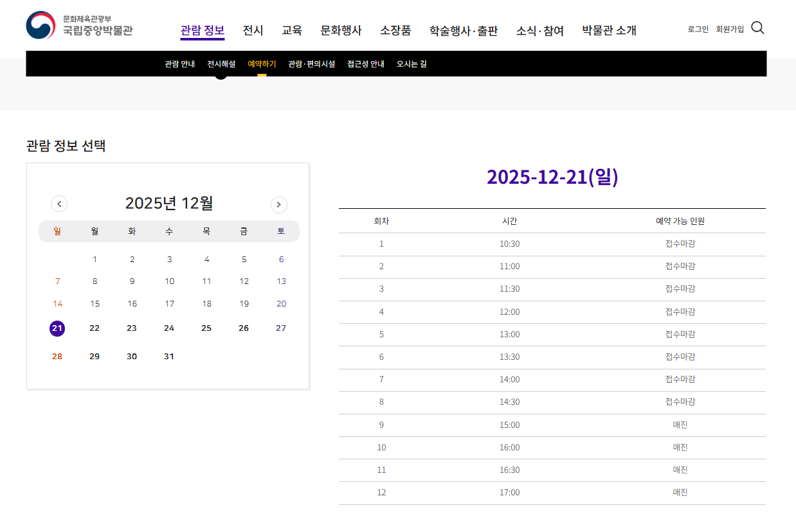Viewport: 796px width, 532px height.
Task: Select December 27 on the calendar
Action: pyautogui.click(x=281, y=328)
